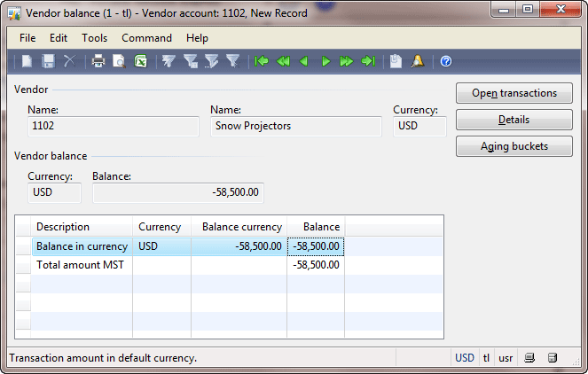Go to last record arrow
Image resolution: width=588 pixels, height=374 pixels.
tap(368, 61)
